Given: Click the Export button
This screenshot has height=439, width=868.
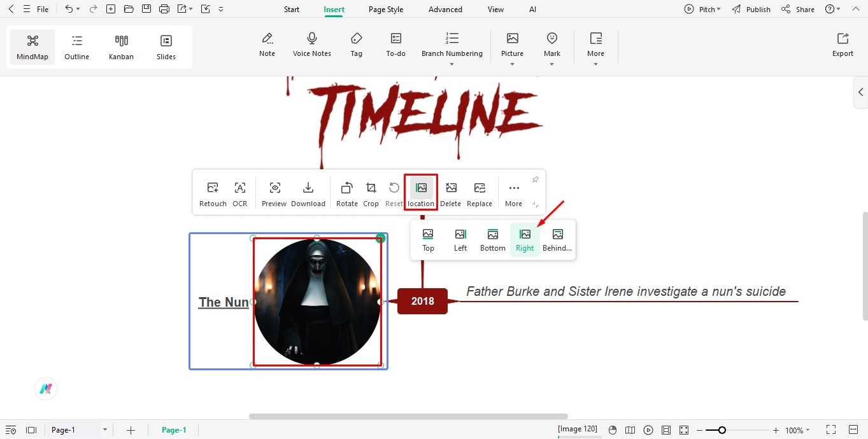Looking at the screenshot, I should 843,45.
